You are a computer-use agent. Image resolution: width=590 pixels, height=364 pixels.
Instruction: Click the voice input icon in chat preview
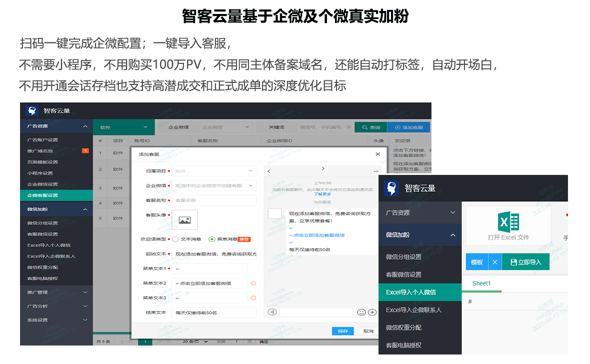[x=272, y=312]
